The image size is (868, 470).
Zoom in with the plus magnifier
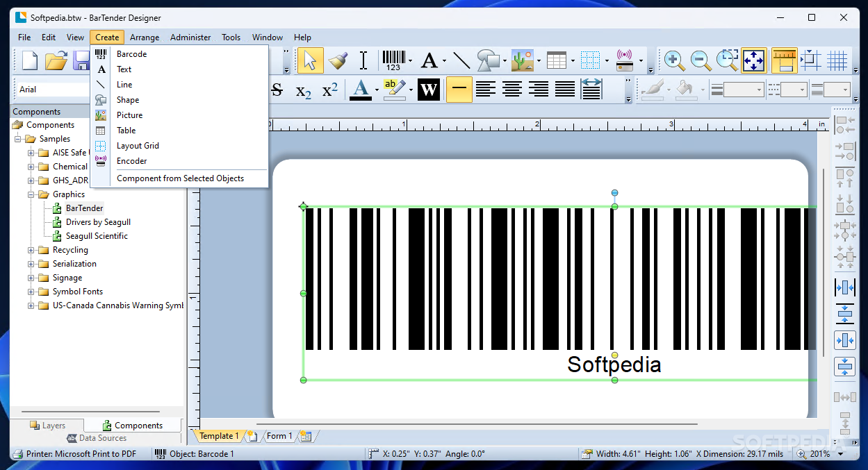(x=674, y=60)
